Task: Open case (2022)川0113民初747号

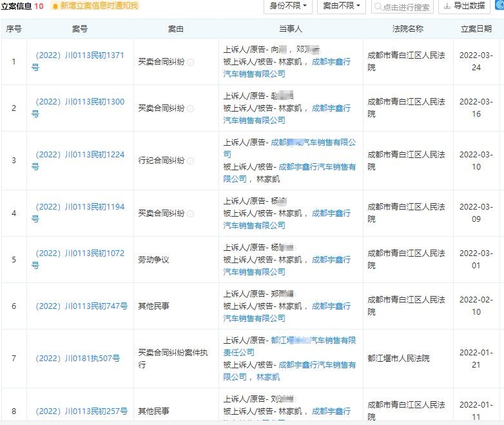Action: pos(79,306)
